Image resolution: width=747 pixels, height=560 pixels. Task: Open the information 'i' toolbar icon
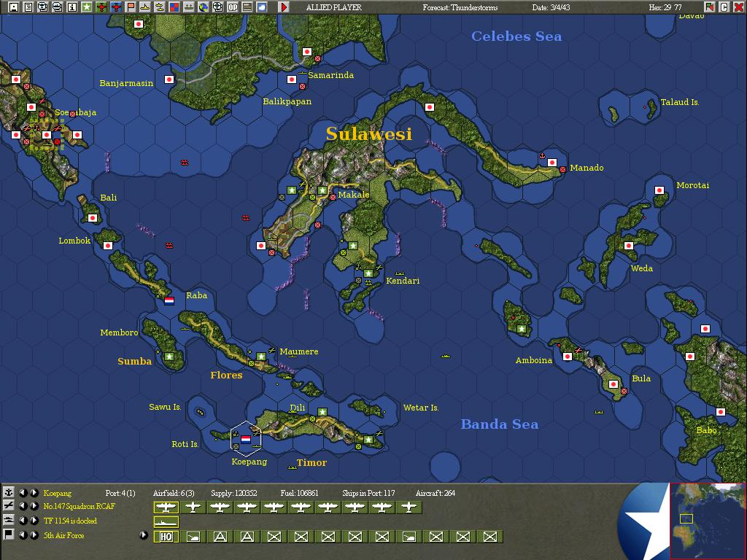coord(72,7)
